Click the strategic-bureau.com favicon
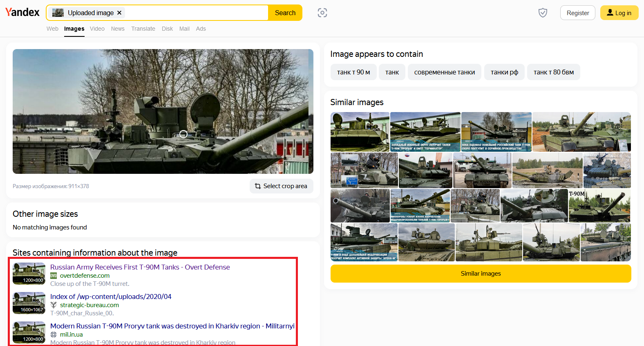Viewport: 644px width, 346px height. tap(54, 305)
